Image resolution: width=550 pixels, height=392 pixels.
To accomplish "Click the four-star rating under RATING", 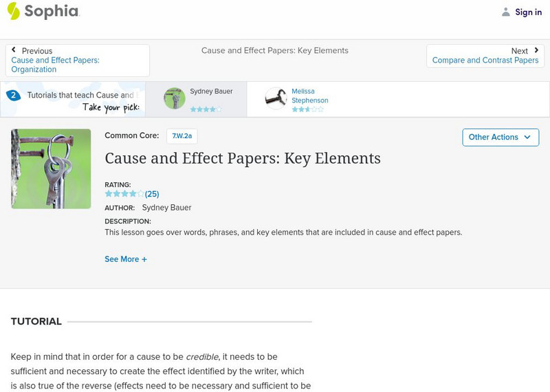I will pyautogui.click(x=124, y=194).
